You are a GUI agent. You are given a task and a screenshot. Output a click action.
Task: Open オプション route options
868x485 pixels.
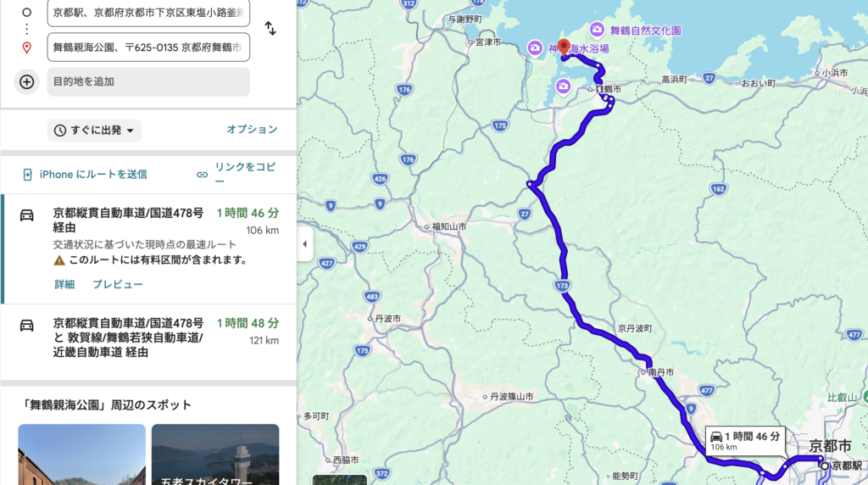pyautogui.click(x=252, y=130)
